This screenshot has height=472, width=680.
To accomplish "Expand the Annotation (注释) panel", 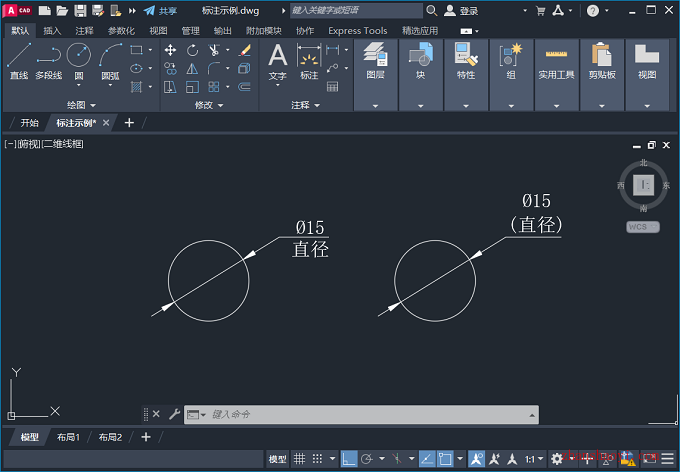I will tap(306, 105).
